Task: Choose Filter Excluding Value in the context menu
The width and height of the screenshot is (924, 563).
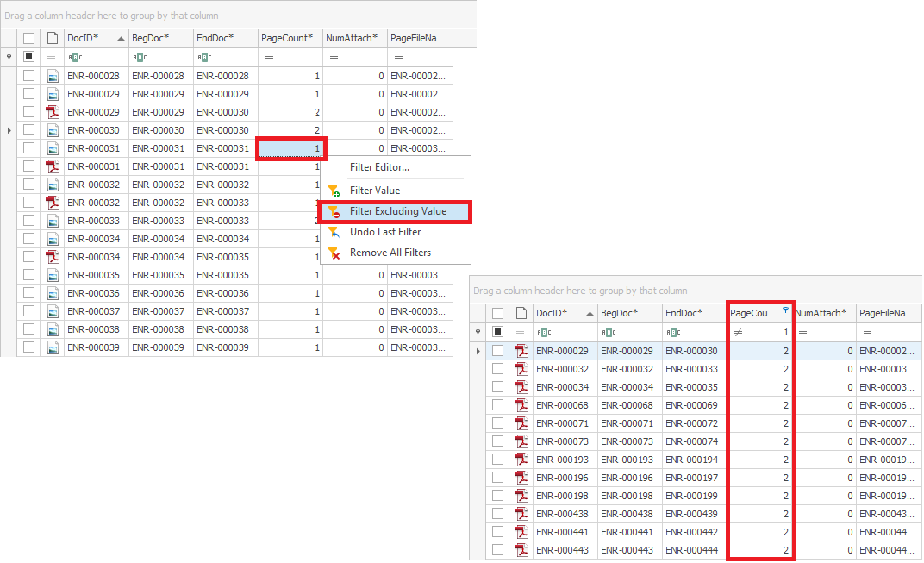Action: tap(397, 211)
